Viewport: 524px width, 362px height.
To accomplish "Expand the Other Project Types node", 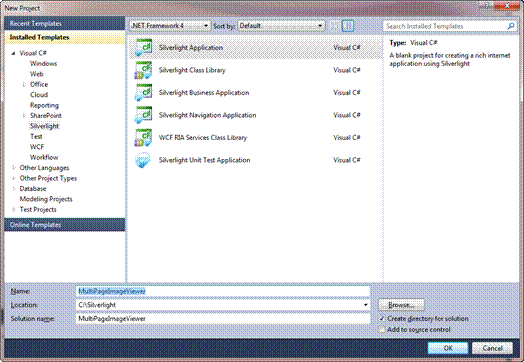I will click(x=14, y=178).
